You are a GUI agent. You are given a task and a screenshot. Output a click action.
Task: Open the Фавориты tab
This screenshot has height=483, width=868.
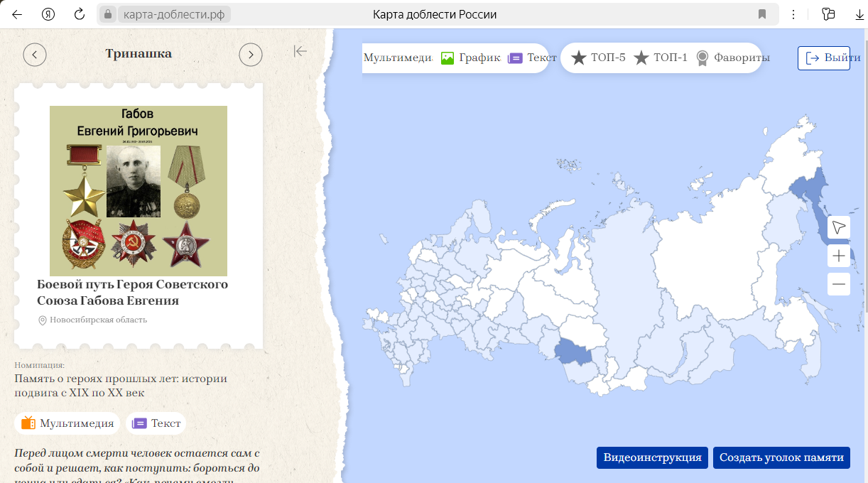[732, 58]
